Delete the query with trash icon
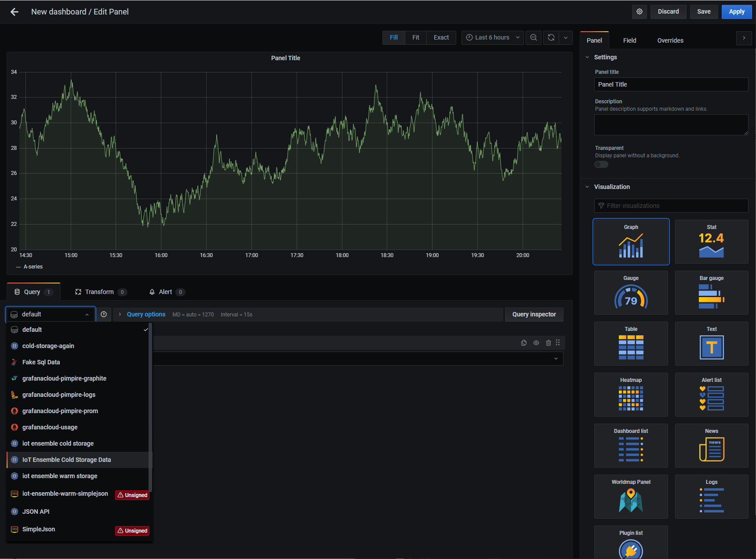Viewport: 756px width, 559px height. [x=549, y=343]
